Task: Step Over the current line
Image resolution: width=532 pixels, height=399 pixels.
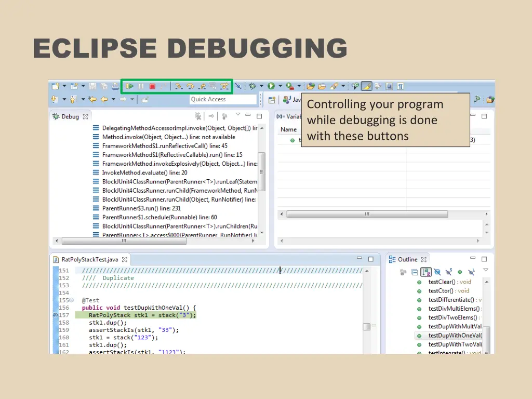Action: point(190,86)
